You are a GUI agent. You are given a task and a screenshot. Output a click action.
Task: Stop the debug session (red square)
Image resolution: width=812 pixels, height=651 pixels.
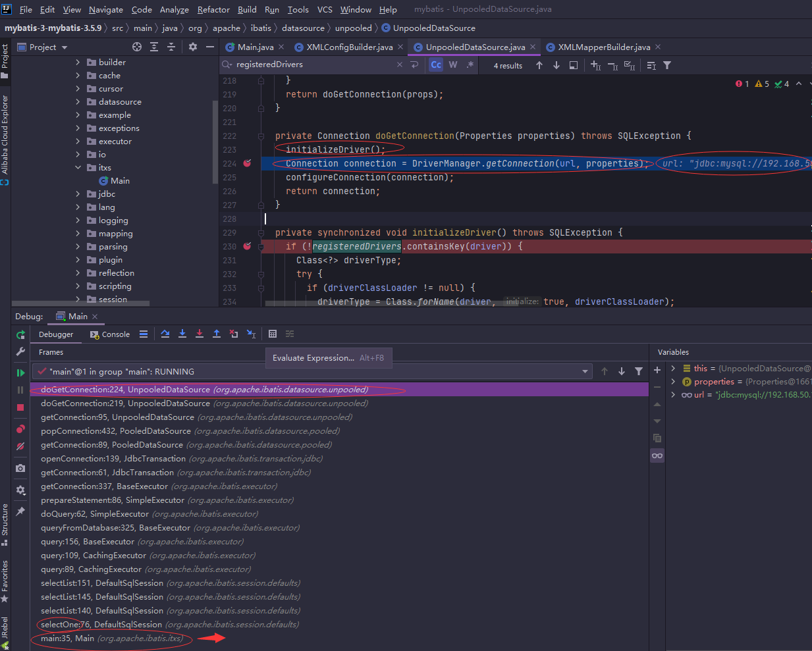pos(20,407)
